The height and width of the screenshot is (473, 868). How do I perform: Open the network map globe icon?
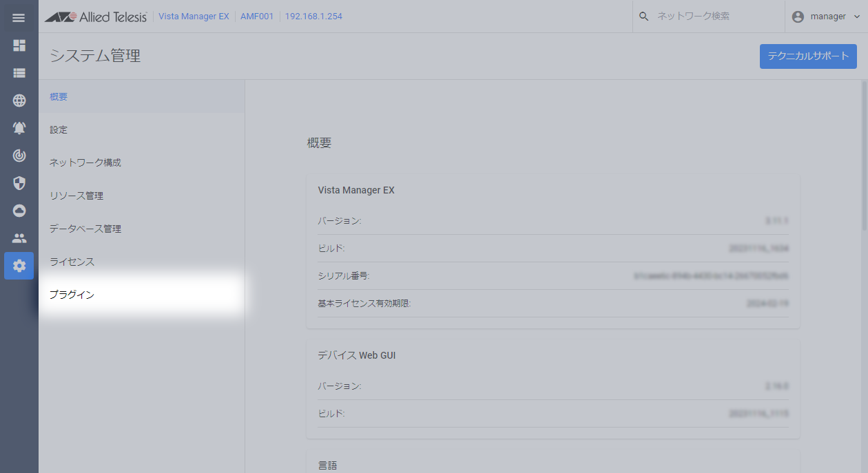[19, 101]
